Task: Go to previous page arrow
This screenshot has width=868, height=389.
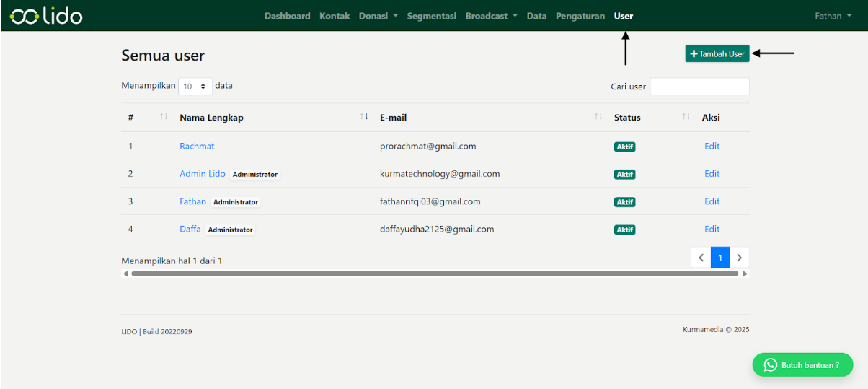Action: coord(701,258)
